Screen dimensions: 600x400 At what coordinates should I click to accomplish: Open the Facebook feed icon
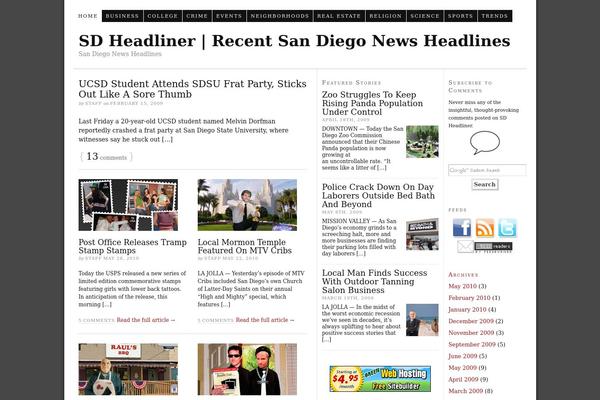[x=461, y=228]
